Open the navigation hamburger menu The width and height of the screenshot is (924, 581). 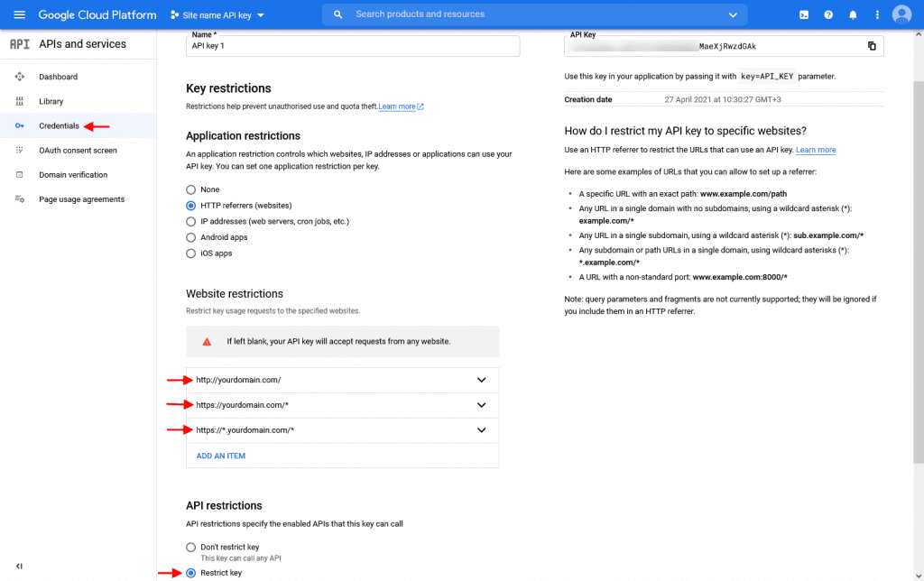point(20,14)
